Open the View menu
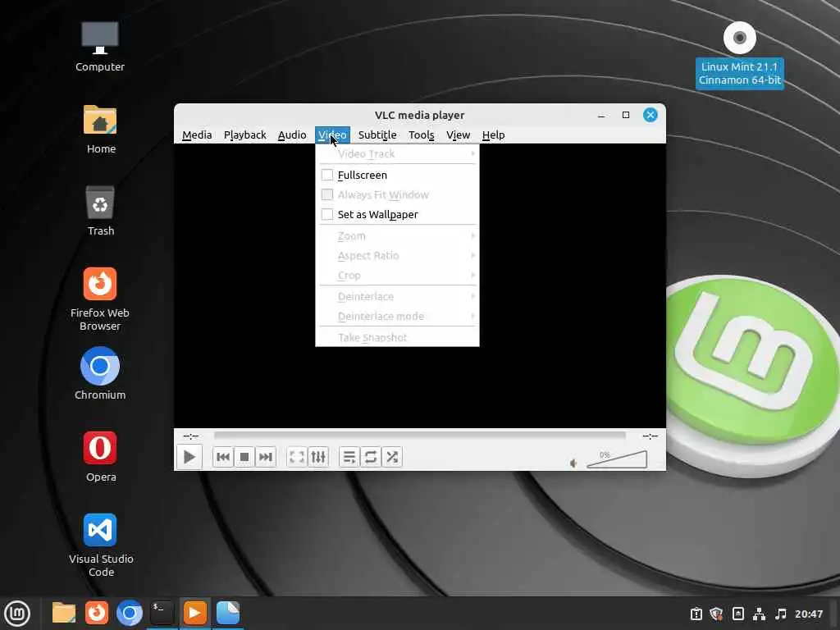Image resolution: width=840 pixels, height=630 pixels. (458, 135)
